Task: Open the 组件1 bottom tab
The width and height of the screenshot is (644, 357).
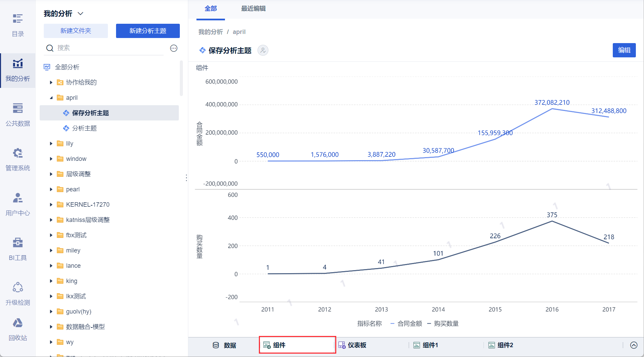Action: click(426, 345)
